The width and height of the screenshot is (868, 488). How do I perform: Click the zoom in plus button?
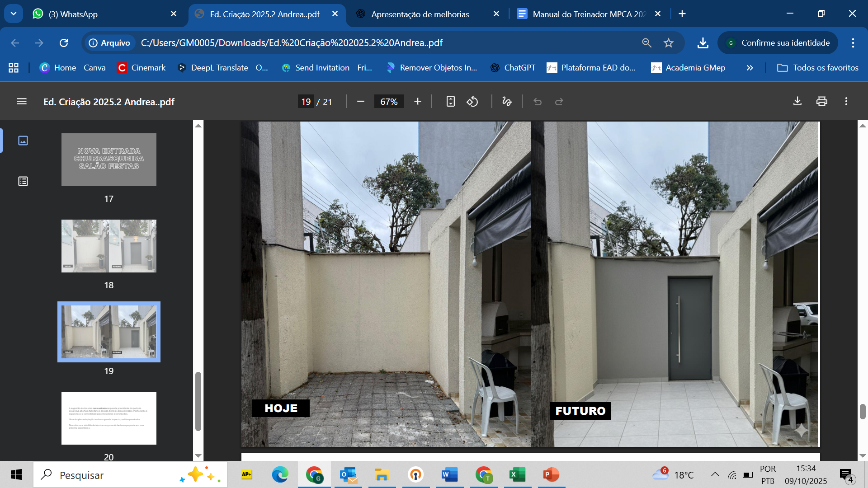[418, 102]
